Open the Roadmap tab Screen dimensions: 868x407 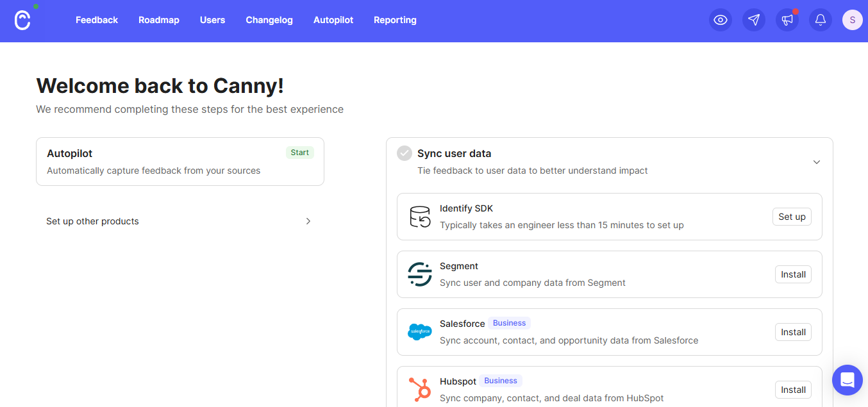pyautogui.click(x=159, y=20)
